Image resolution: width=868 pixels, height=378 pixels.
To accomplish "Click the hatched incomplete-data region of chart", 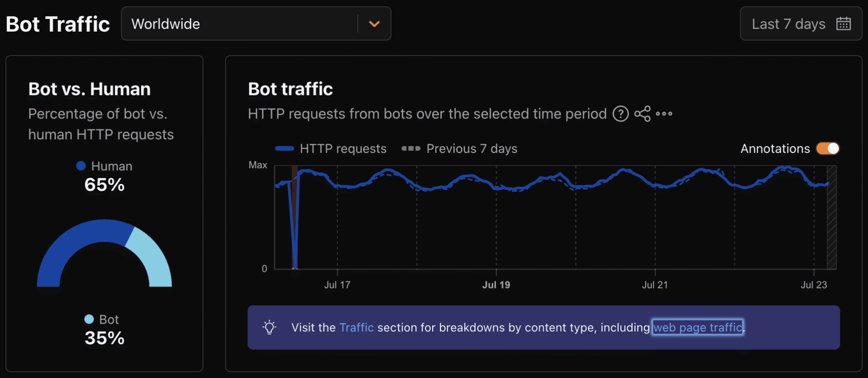I will point(831,217).
